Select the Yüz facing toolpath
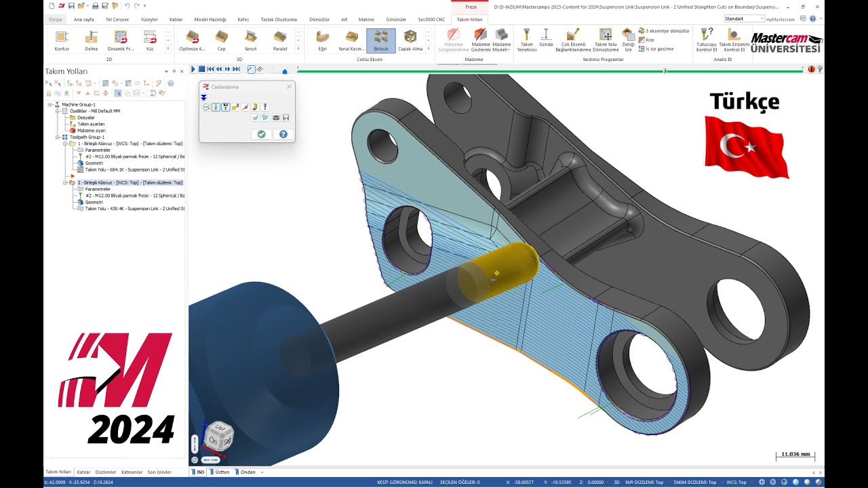The height and width of the screenshot is (488, 868). point(150,41)
